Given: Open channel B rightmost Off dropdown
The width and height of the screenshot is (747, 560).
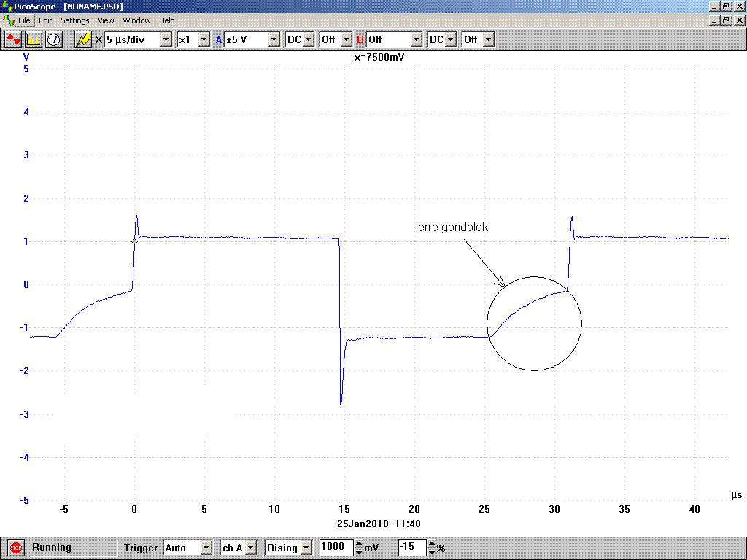Looking at the screenshot, I should 488,39.
